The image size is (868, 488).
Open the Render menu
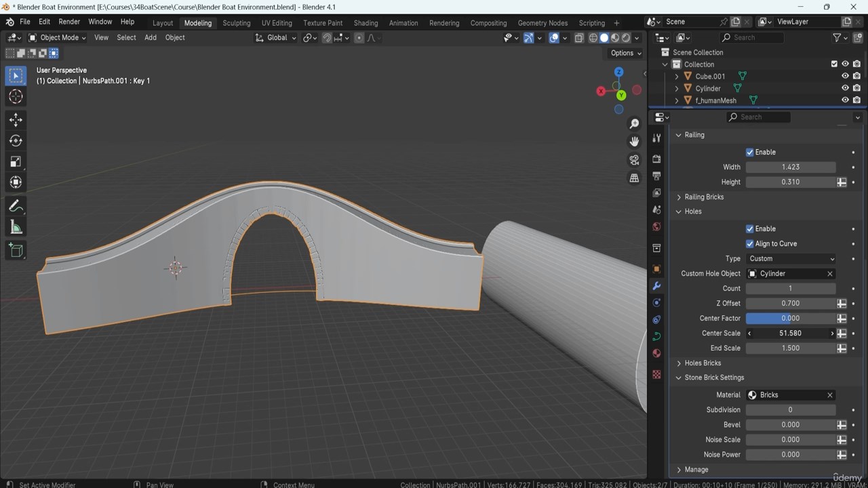point(69,22)
